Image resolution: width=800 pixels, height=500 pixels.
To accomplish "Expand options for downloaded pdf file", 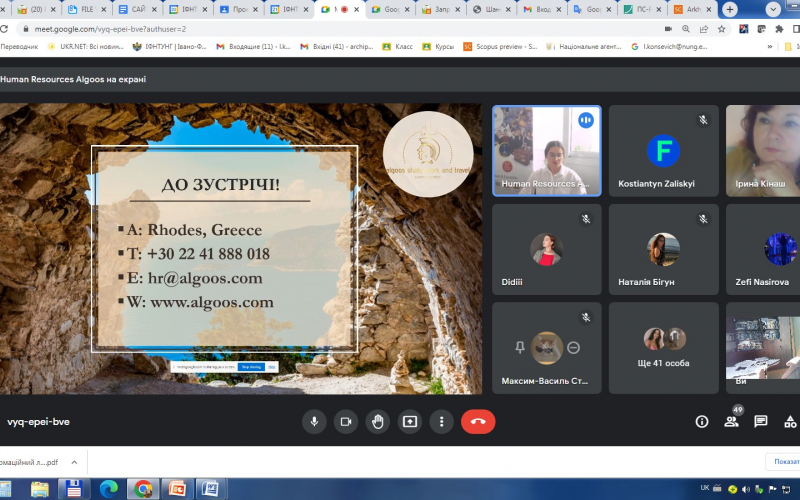I will point(74,462).
